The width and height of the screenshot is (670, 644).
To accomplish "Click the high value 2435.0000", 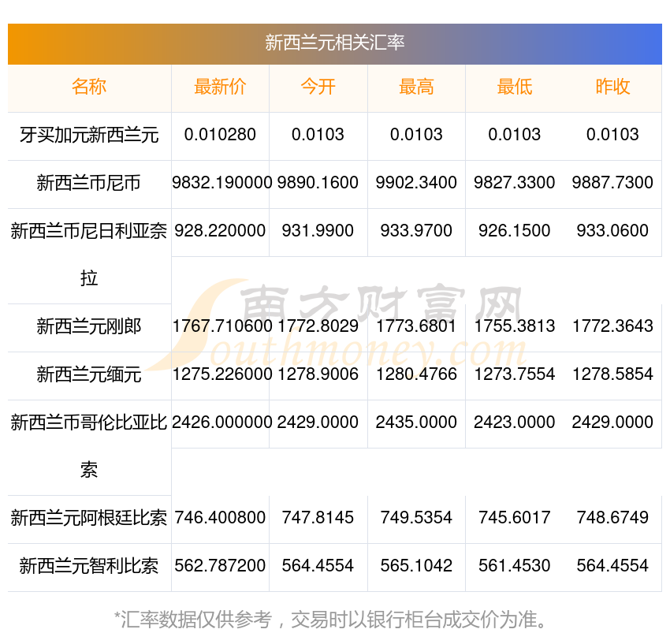I will click(x=416, y=423).
